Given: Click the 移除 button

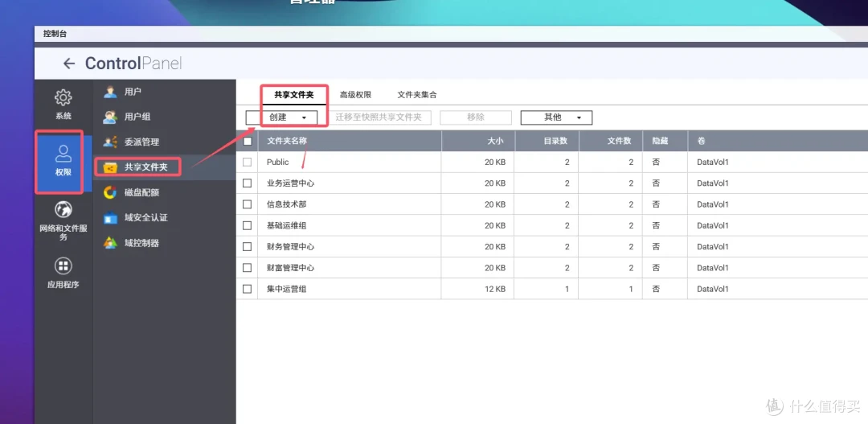Looking at the screenshot, I should pos(476,117).
